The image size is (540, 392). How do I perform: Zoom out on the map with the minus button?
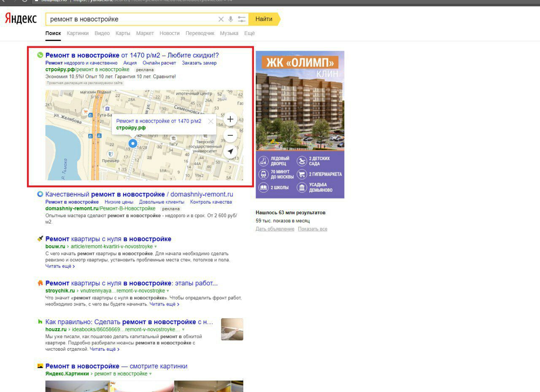point(230,135)
